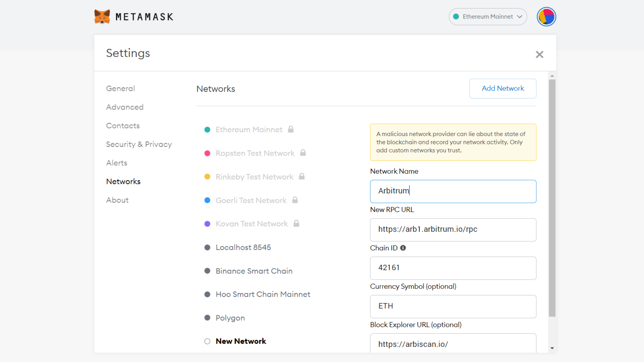This screenshot has height=362, width=644.
Task: Click scrollbar up arrow in settings
Action: (x=552, y=76)
